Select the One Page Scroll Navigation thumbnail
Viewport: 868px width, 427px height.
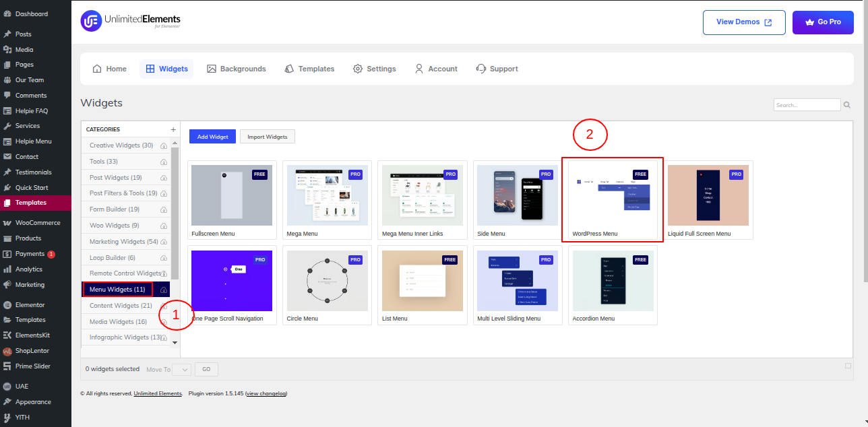coord(232,280)
